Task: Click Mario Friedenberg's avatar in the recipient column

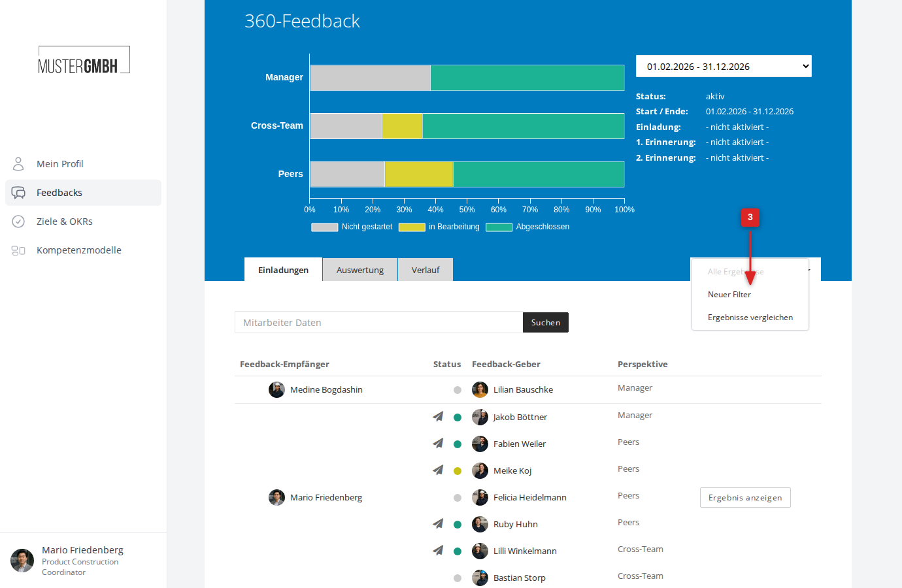Action: [x=276, y=497]
